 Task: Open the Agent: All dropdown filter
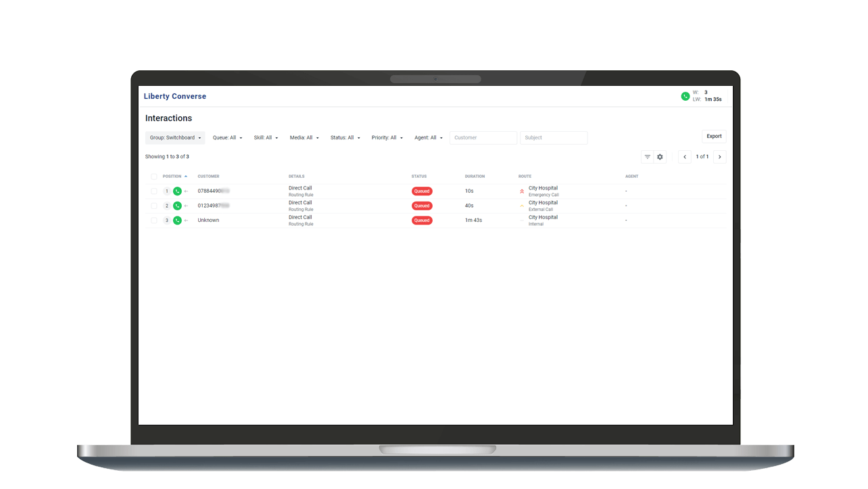pyautogui.click(x=428, y=137)
